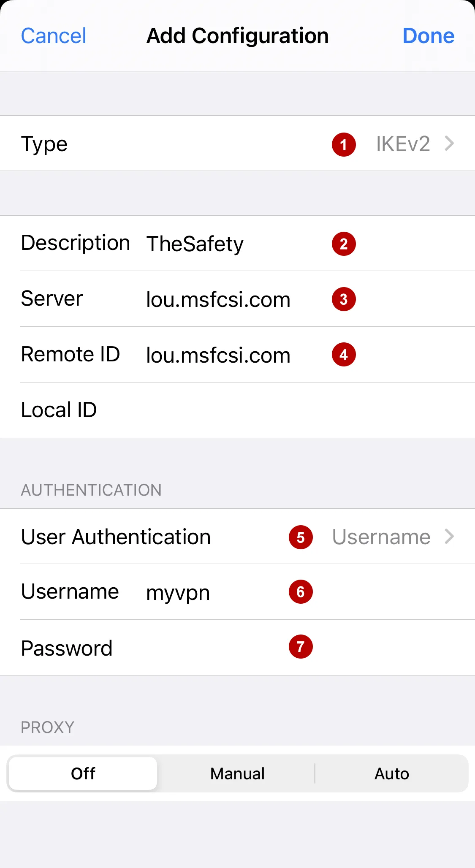475x868 pixels.
Task: Open the User Authentication chevron
Action: click(450, 537)
